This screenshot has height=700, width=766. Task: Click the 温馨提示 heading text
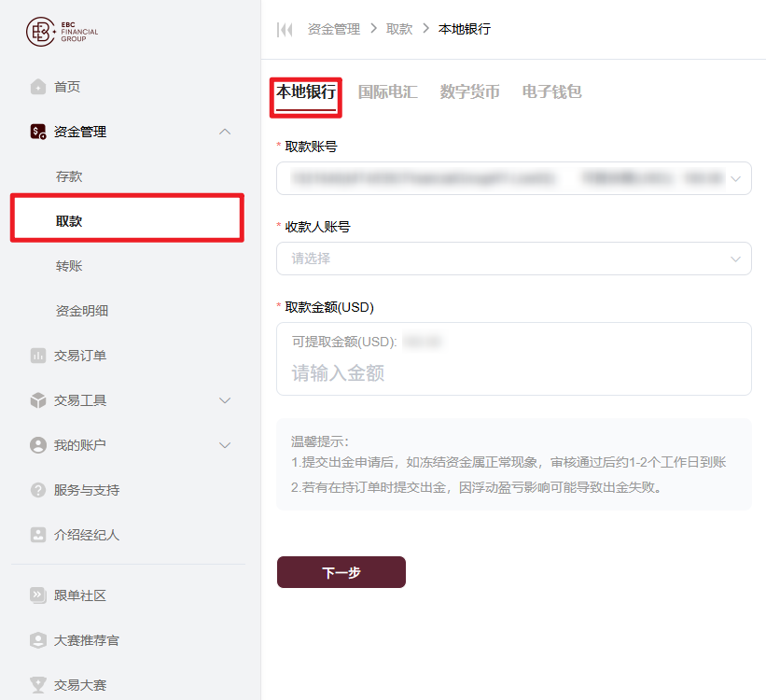click(320, 441)
